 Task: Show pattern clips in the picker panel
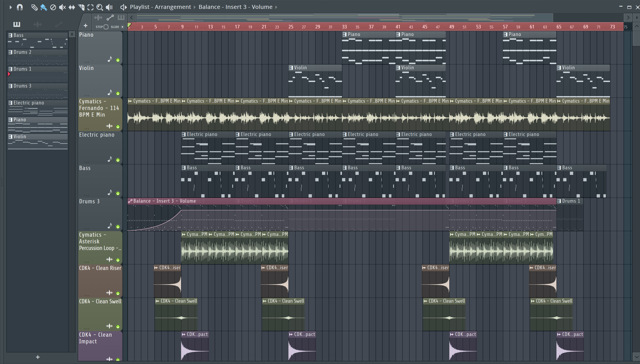tap(17, 24)
